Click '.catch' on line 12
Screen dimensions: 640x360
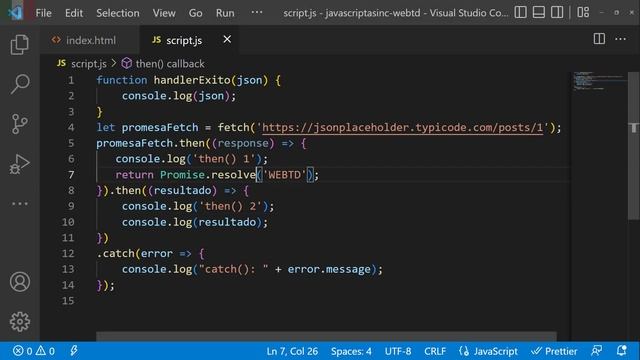[116, 253]
